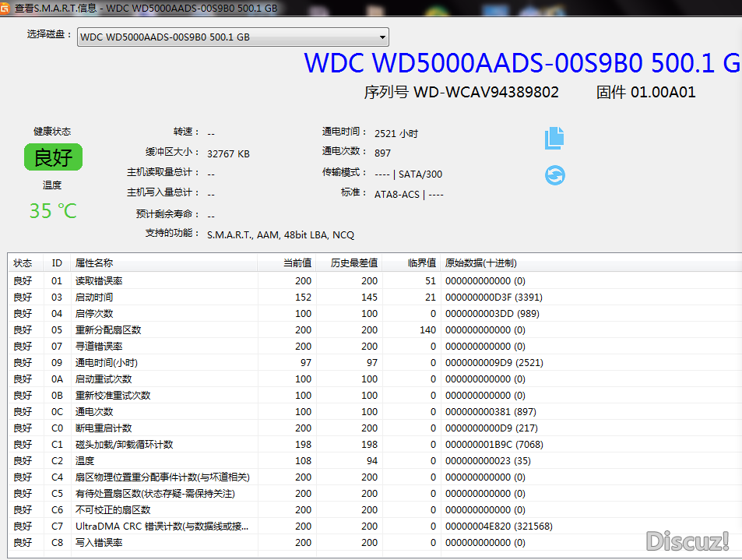Click the ID column header
Viewport: 742px width, 560px height.
point(57,262)
